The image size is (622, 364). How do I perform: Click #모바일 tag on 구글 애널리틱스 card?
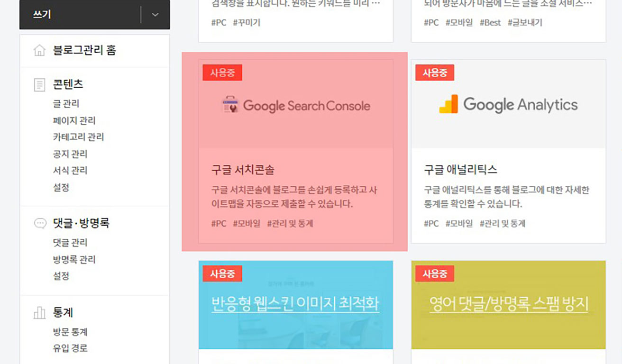tap(459, 224)
